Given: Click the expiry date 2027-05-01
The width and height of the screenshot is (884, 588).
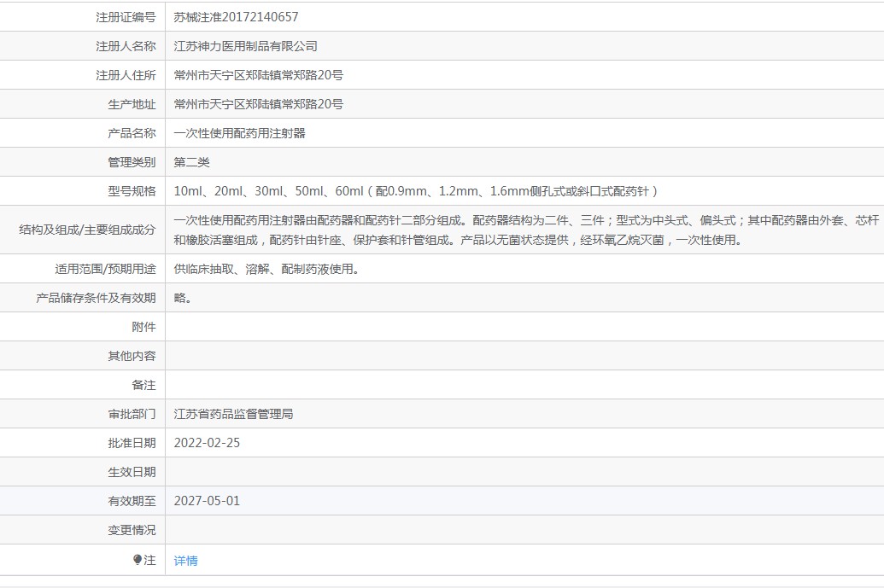Looking at the screenshot, I should coord(207,501).
